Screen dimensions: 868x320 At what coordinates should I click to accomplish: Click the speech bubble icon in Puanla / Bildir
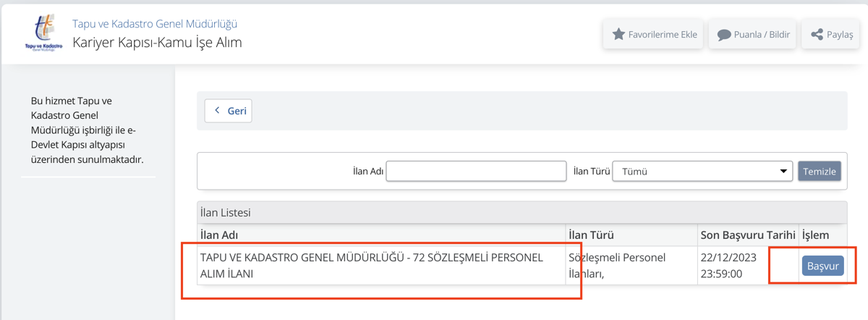(723, 35)
